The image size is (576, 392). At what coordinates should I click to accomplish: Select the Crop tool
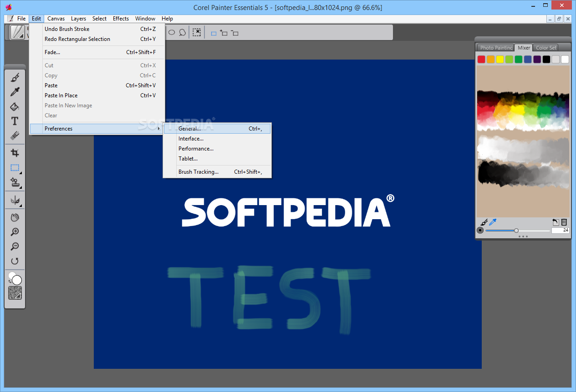pyautogui.click(x=15, y=153)
